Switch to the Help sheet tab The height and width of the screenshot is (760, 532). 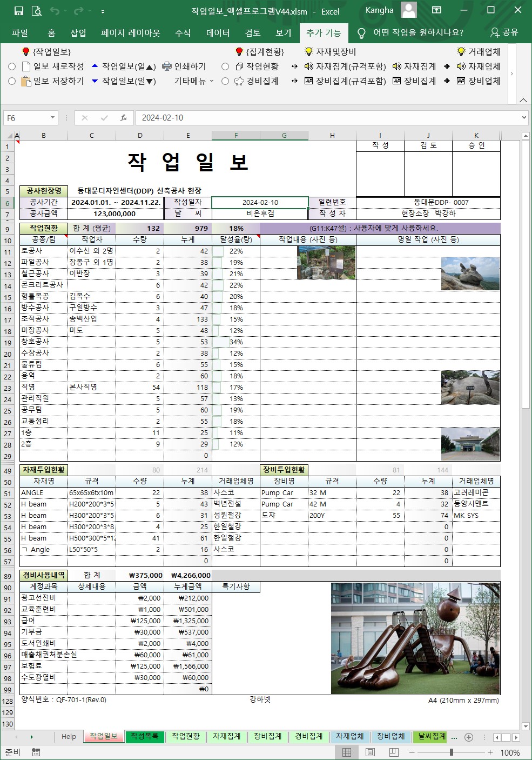[x=69, y=737]
